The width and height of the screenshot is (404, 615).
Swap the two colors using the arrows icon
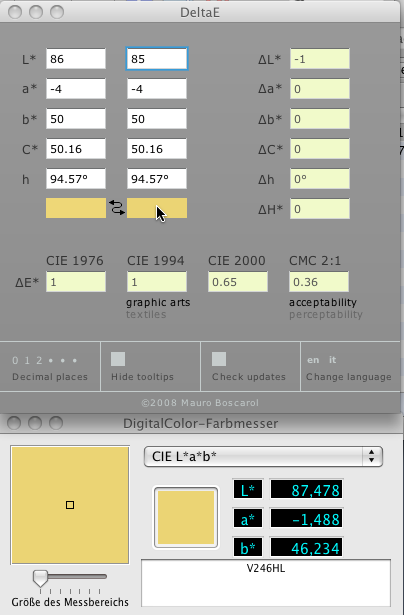tap(117, 208)
